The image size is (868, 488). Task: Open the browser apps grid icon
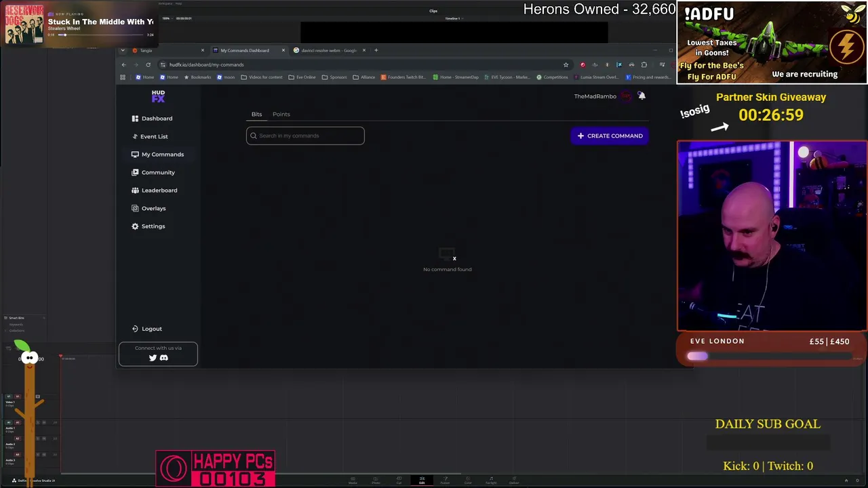point(123,77)
